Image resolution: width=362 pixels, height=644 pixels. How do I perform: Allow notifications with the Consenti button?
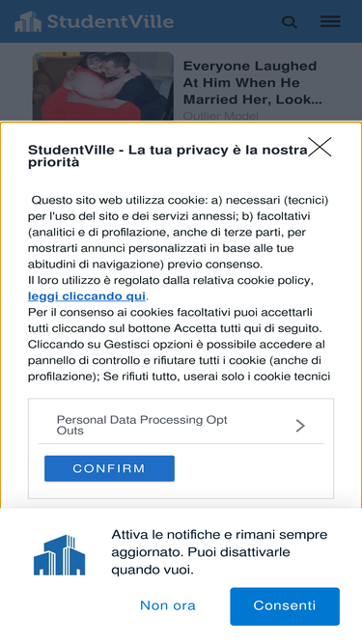pos(285,606)
